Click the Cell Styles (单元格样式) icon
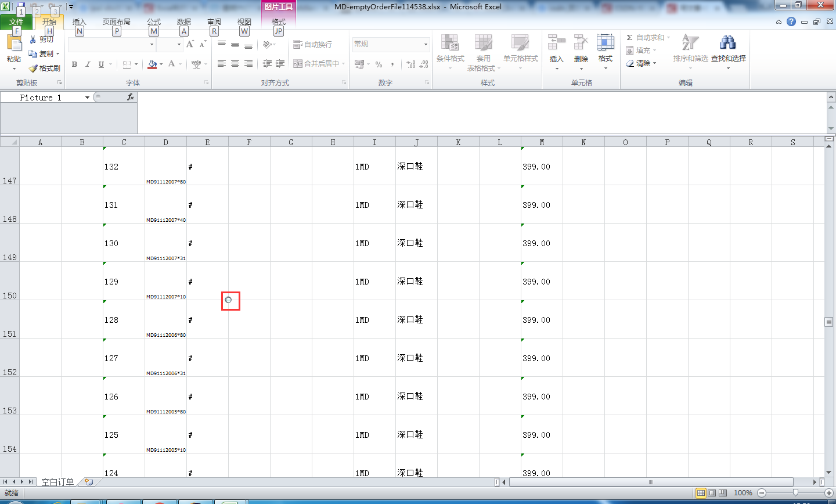 [520, 43]
